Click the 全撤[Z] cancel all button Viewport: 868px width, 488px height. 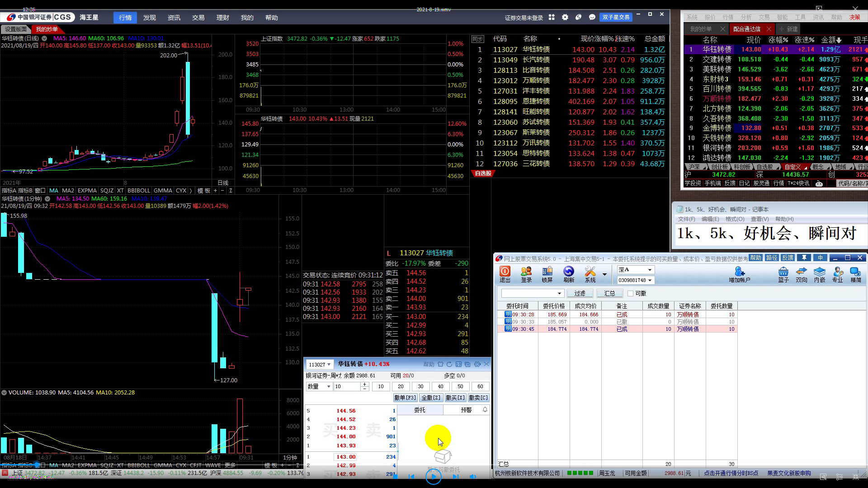click(430, 398)
